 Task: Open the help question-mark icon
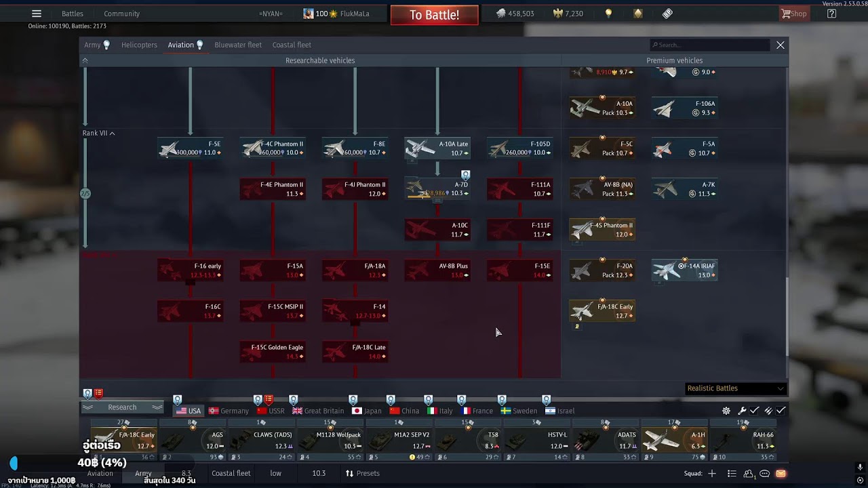click(831, 14)
